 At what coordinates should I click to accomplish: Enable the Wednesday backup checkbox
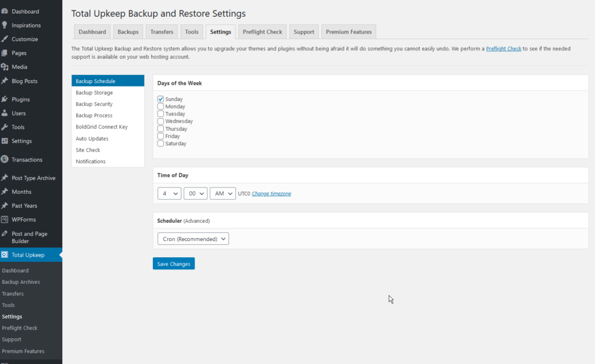pyautogui.click(x=161, y=121)
